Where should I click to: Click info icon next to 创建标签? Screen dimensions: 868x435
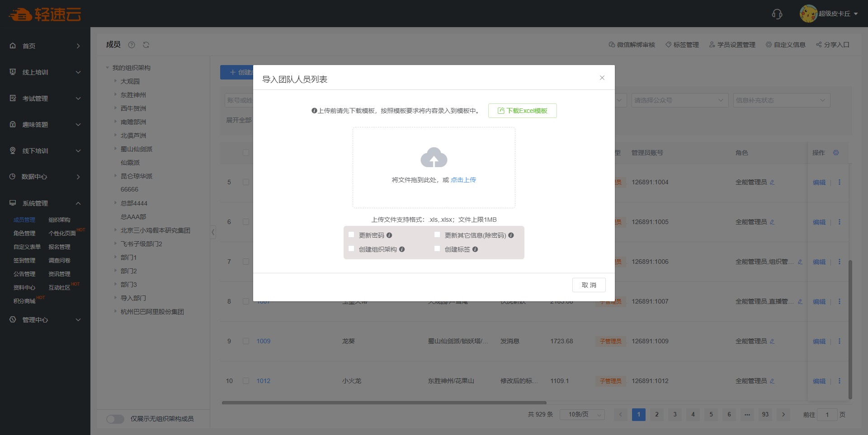475,249
